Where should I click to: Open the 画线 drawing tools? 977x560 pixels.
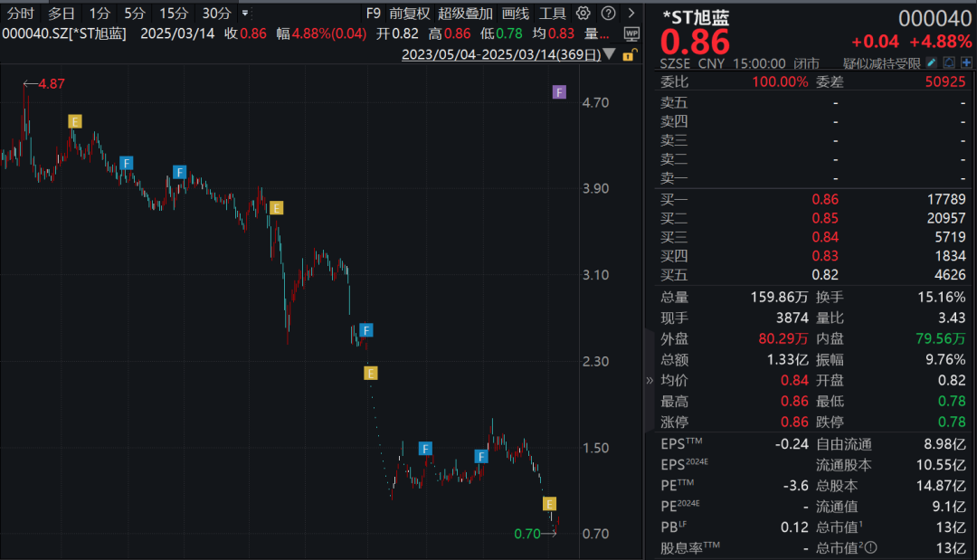point(516,13)
